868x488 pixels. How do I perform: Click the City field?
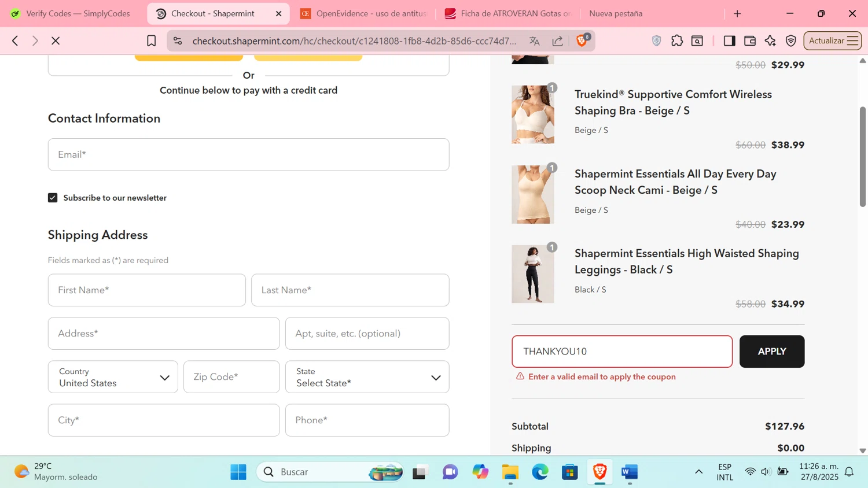(164, 420)
